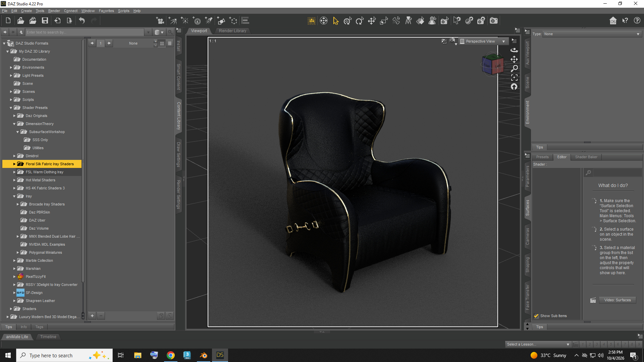Click the Surfaces search filter field

click(617, 172)
